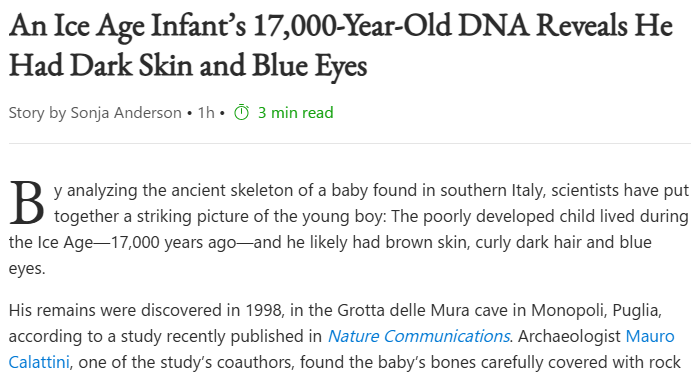Click the green stopwatch icon
700x373 pixels.
(242, 112)
